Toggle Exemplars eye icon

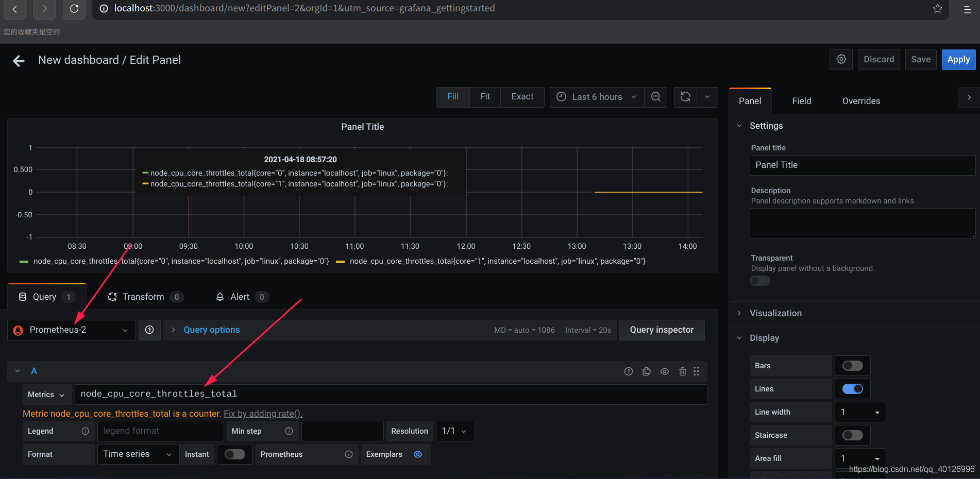[x=418, y=454]
